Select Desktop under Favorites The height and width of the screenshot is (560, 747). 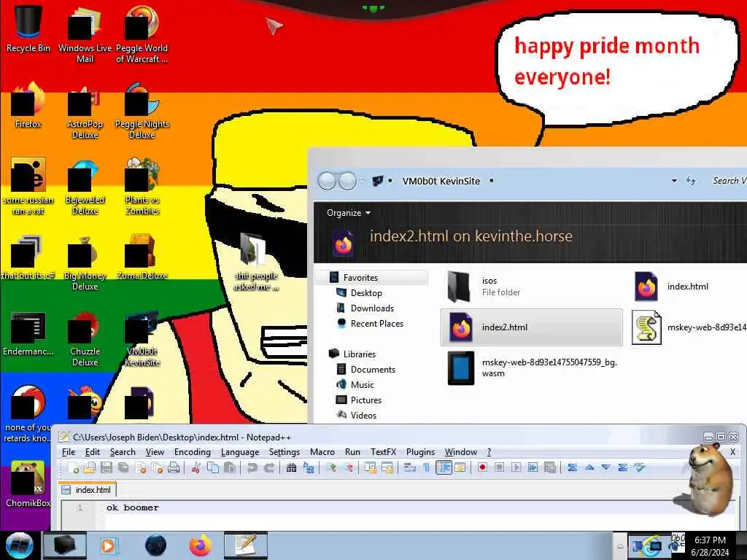pos(359,293)
